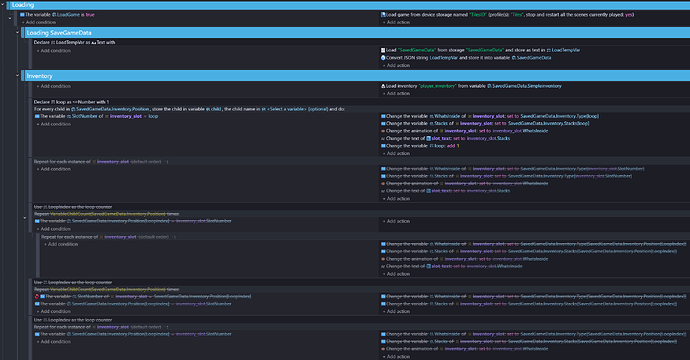
Task: Edit the LoadGame variable parameter
Action: coord(66,15)
